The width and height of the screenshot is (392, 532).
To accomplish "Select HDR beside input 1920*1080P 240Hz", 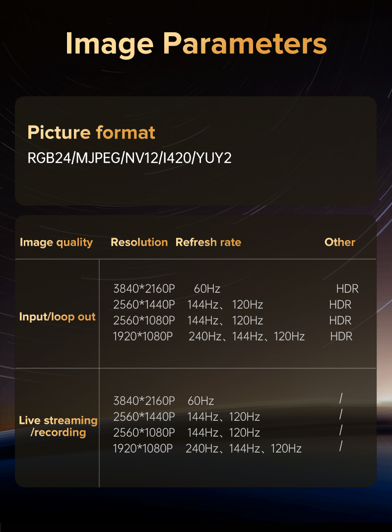I will coord(341,336).
